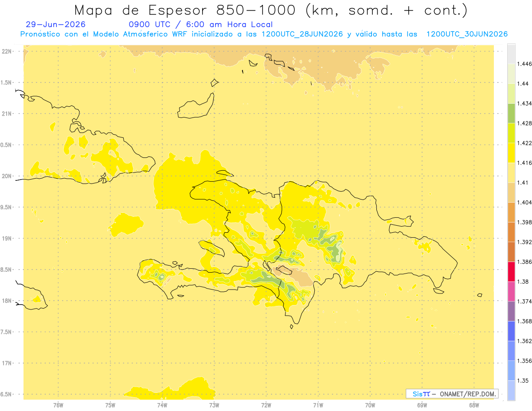532x411 pixels.
Task: Click the '21N' latitude label
Action: (8, 114)
